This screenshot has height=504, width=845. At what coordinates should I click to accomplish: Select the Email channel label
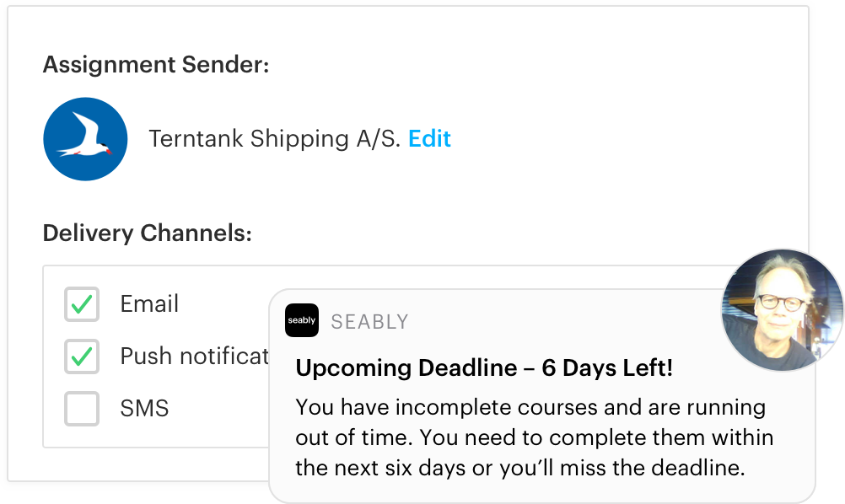[149, 304]
